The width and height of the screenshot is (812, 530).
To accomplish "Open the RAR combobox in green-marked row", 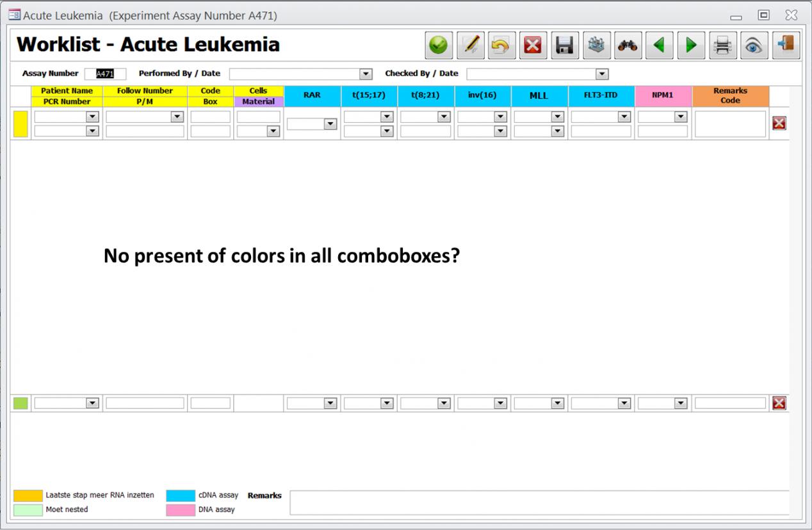I will (x=330, y=403).
